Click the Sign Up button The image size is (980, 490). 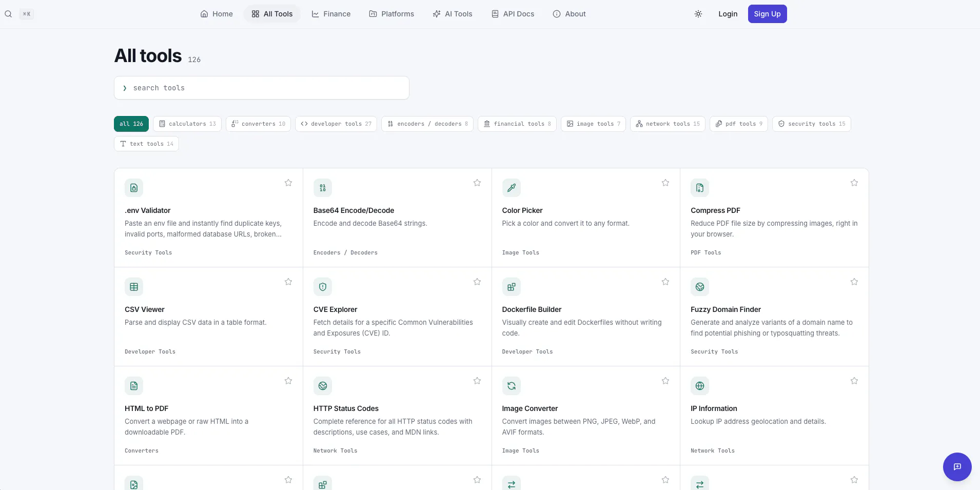pos(767,14)
